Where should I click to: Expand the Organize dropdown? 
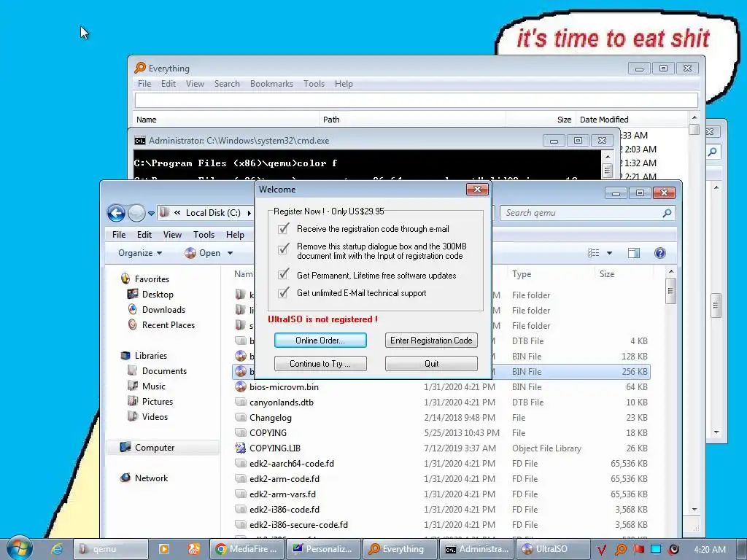tap(140, 253)
